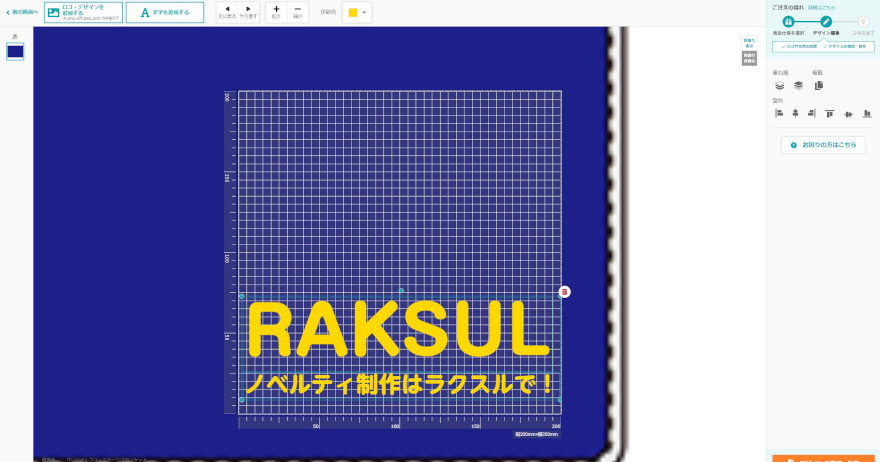Viewport: 880px width, 462px height.
Task: Show the grid lines toggle
Action: click(749, 43)
